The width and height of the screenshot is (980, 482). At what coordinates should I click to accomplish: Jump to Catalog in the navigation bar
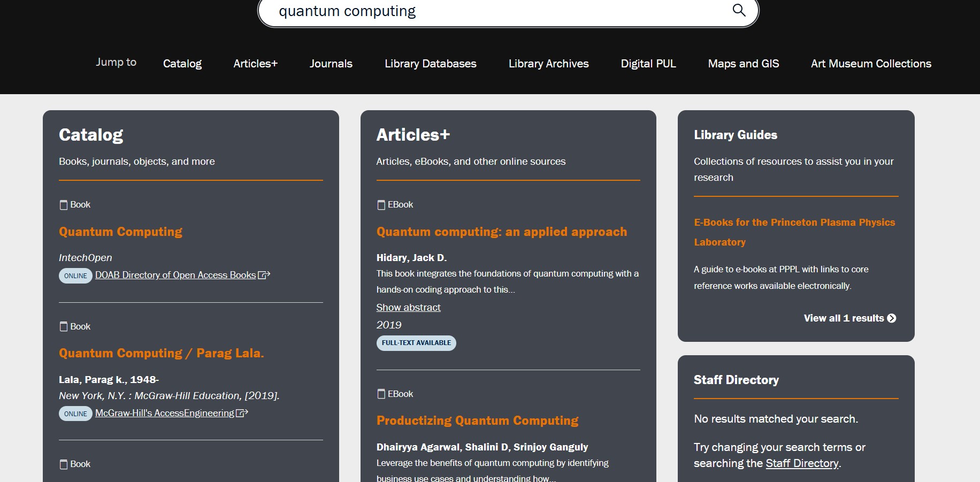click(x=182, y=64)
